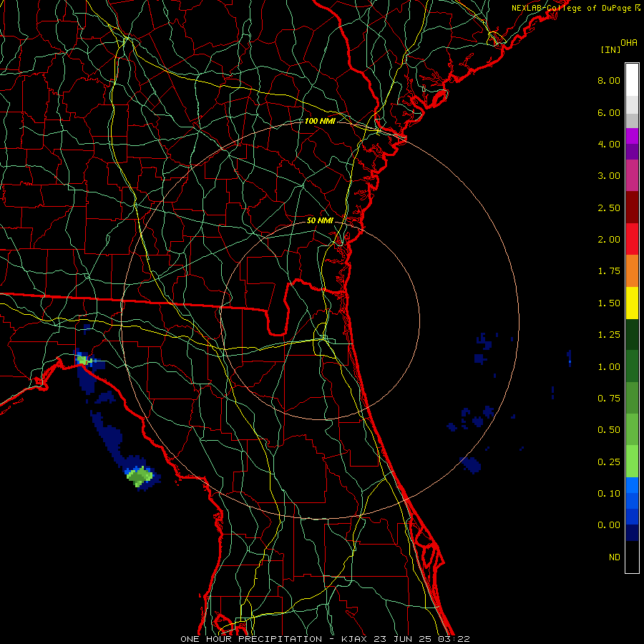Screen dimensions: 644x644
Task: Select the 0.75 inch legend value
Action: pos(609,399)
